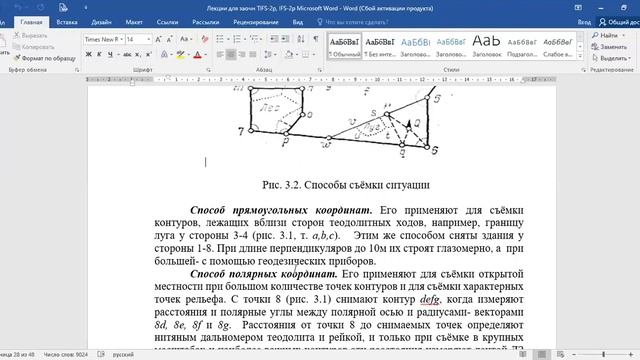Click the Tell me (Что вы хотите сделать) box

click(x=352, y=22)
